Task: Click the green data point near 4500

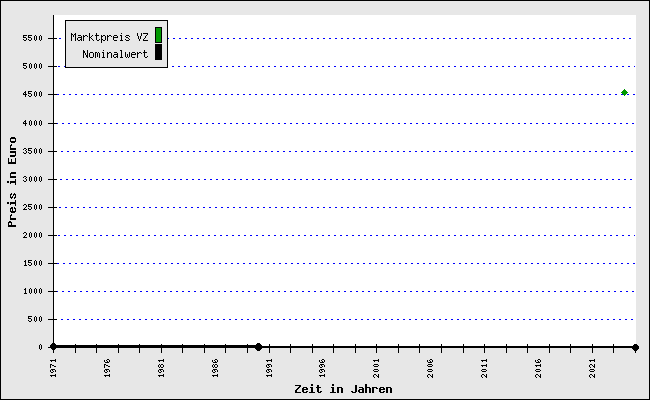Action: (x=624, y=92)
